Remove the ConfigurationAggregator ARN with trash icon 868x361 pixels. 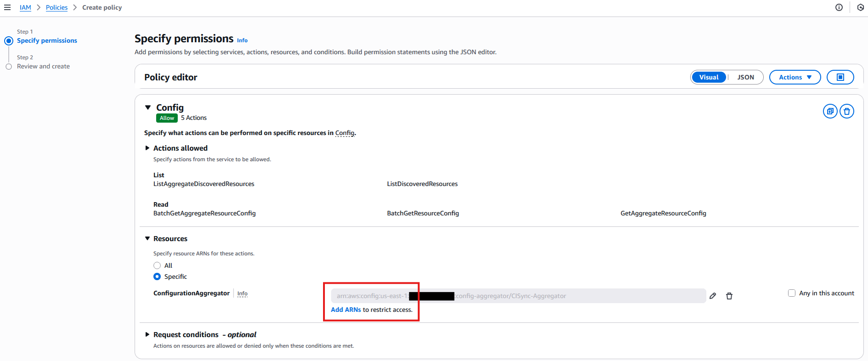click(729, 296)
